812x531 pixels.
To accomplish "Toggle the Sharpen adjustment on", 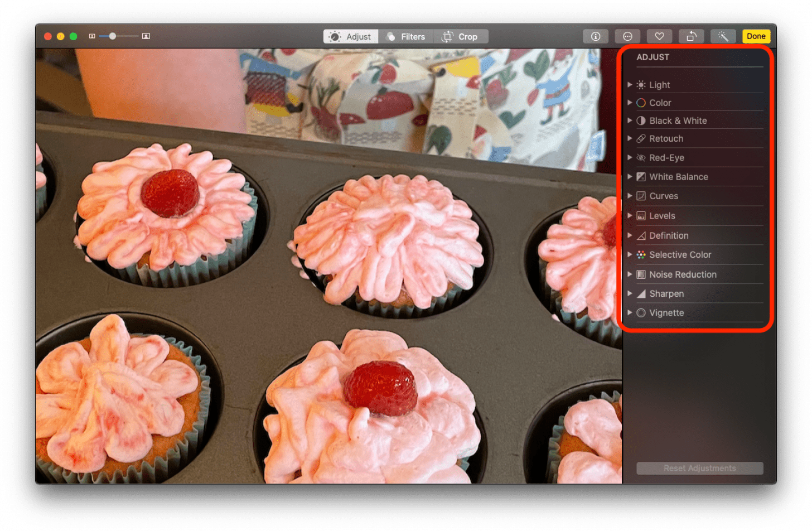I will [x=641, y=293].
